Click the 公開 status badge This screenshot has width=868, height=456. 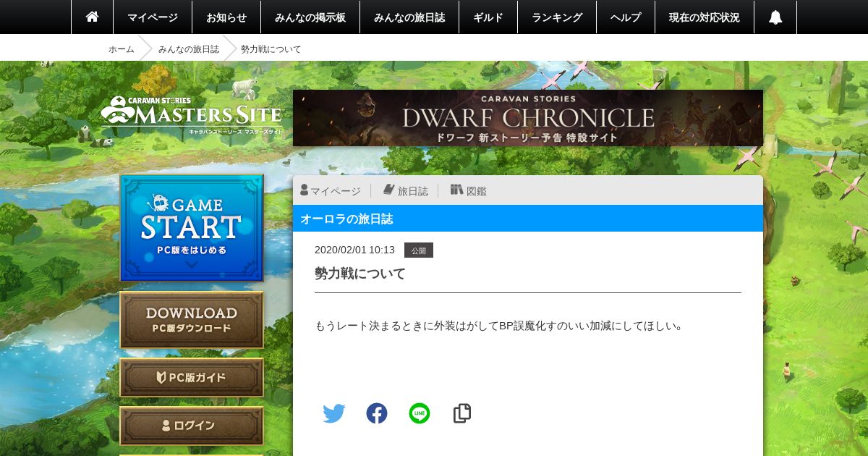click(x=419, y=250)
